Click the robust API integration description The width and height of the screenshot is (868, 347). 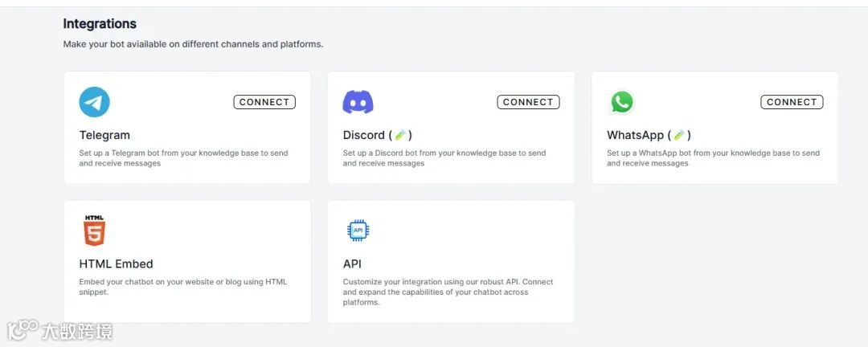(448, 292)
